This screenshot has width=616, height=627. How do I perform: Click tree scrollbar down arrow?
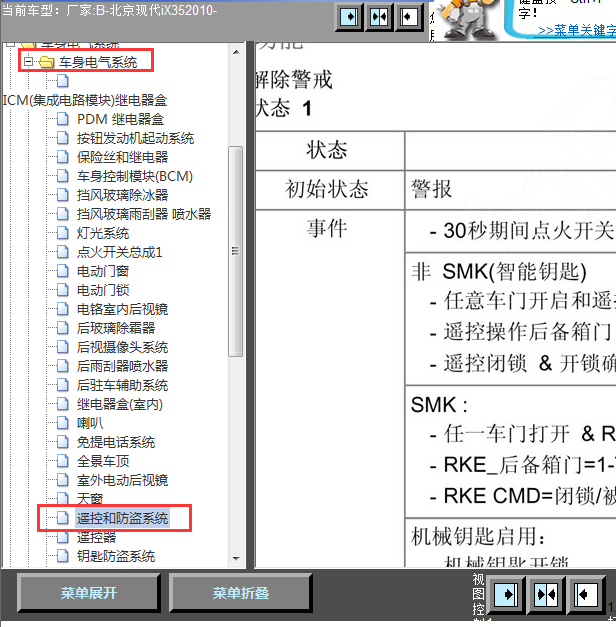[x=236, y=559]
